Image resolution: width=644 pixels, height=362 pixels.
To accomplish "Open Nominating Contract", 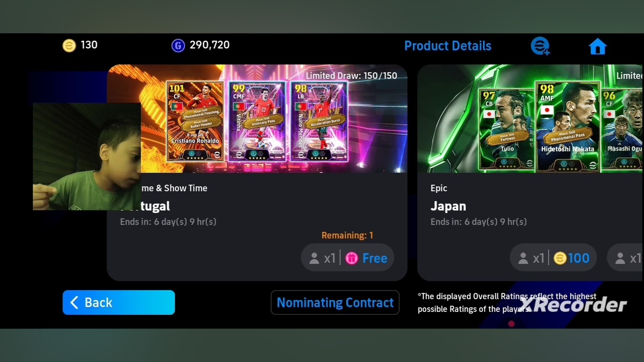I will [x=335, y=302].
